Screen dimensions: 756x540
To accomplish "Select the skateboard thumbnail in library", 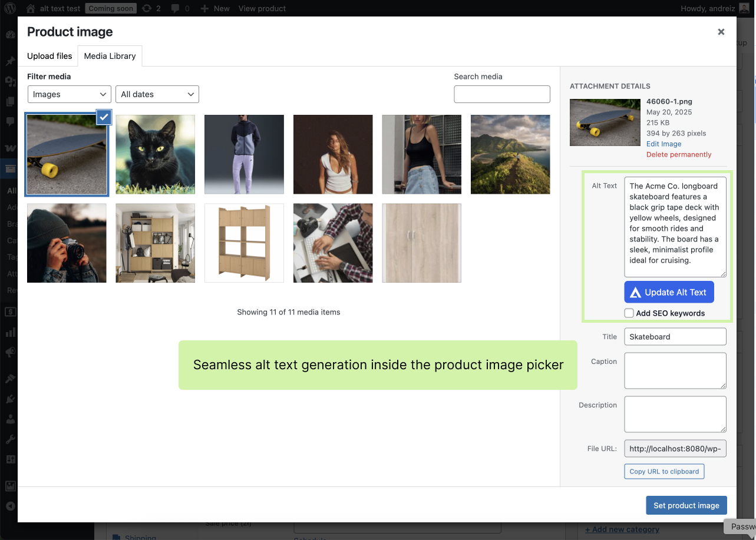I will pyautogui.click(x=67, y=154).
